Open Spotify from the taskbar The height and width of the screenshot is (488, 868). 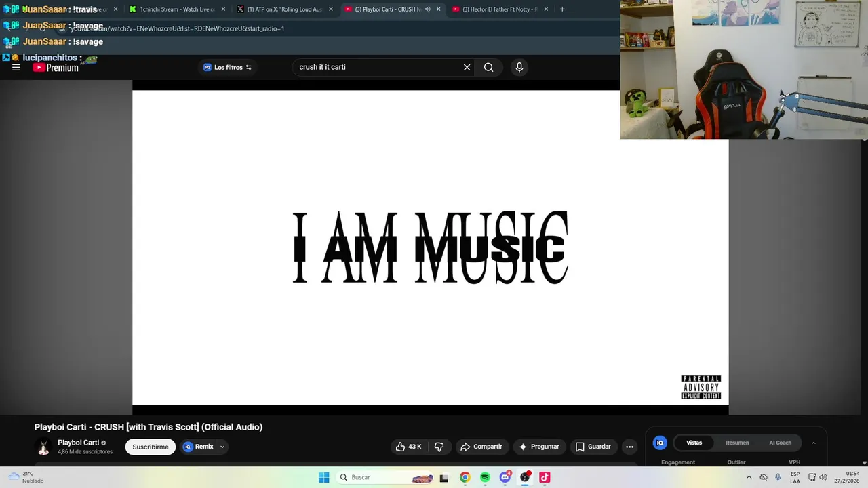tap(485, 477)
